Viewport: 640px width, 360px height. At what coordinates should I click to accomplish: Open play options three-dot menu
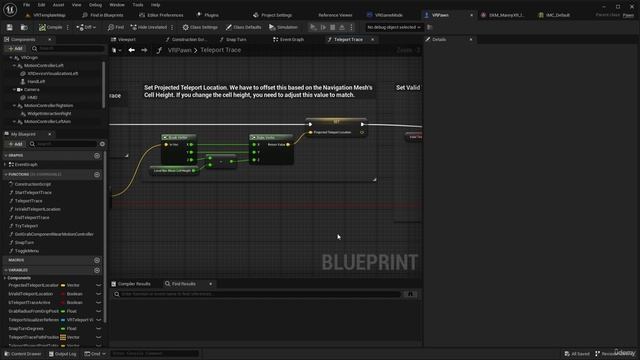pos(351,27)
